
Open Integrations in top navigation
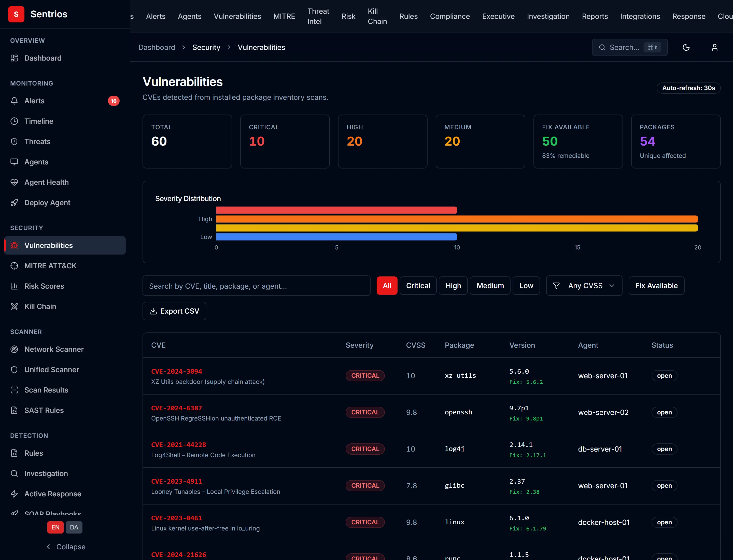[x=640, y=16]
